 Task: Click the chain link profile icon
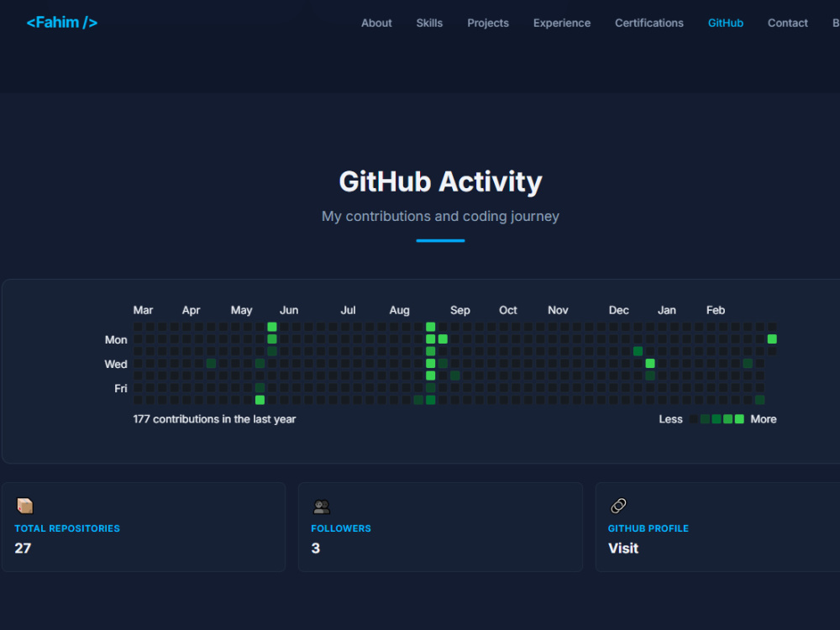618,506
